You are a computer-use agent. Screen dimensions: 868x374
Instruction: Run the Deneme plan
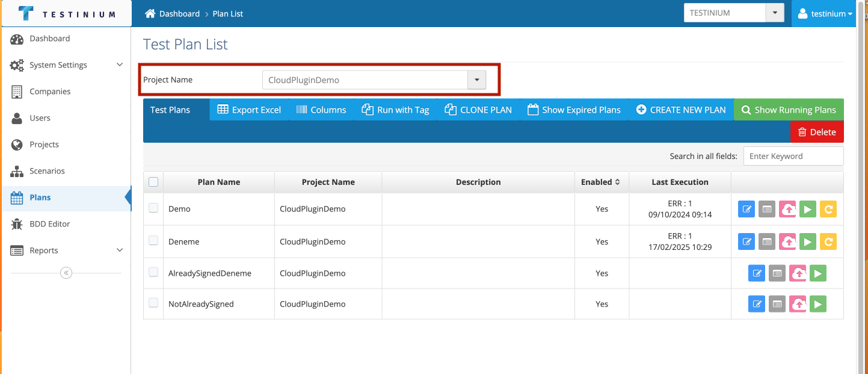tap(808, 242)
